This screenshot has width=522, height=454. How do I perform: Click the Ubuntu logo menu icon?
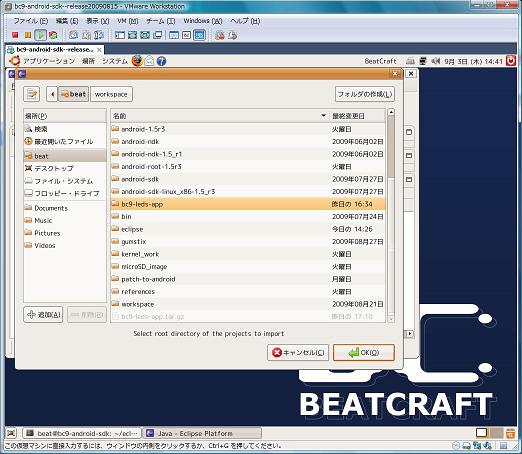[x=15, y=61]
